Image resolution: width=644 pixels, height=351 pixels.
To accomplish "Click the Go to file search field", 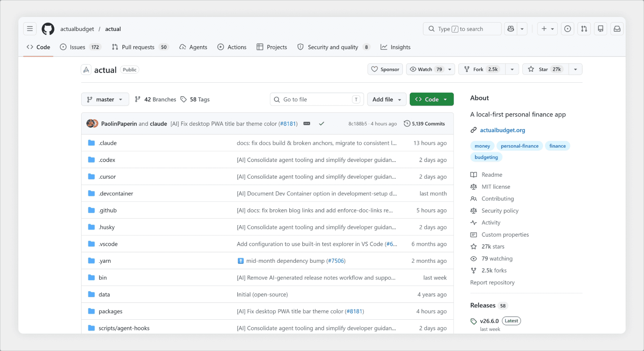I will (317, 99).
